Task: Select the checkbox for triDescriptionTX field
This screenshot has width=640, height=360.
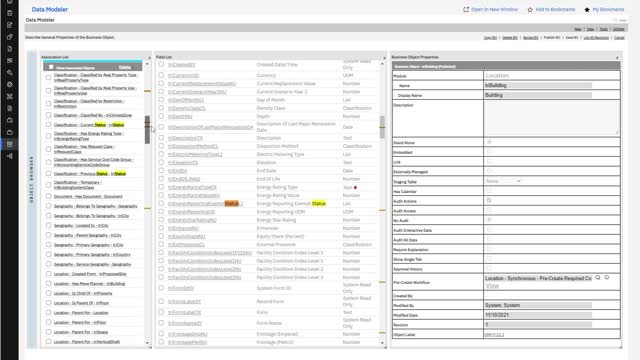Action: point(161,138)
